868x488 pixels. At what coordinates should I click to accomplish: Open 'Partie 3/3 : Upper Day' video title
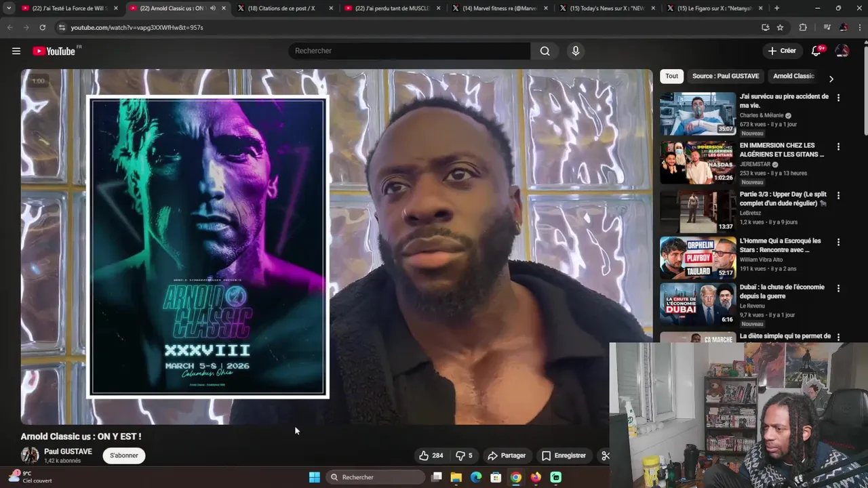(783, 199)
